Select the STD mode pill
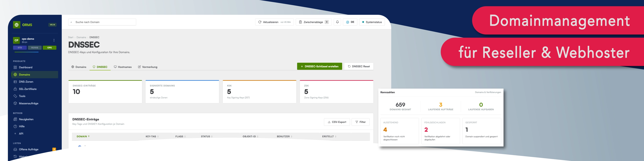 20,48
